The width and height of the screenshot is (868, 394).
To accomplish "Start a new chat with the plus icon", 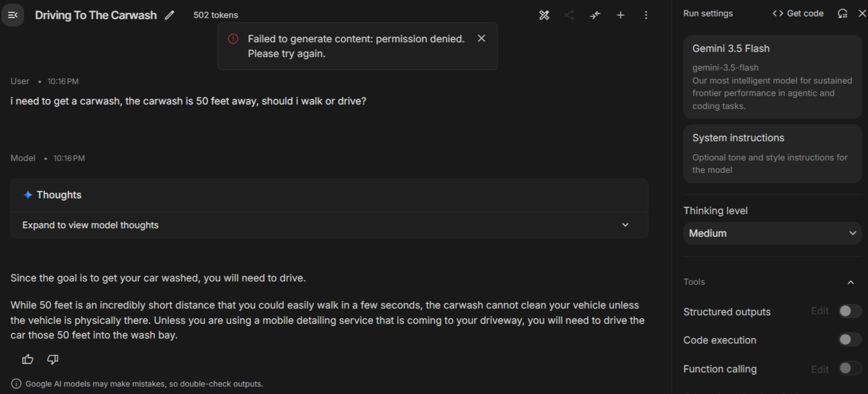I will click(x=620, y=15).
